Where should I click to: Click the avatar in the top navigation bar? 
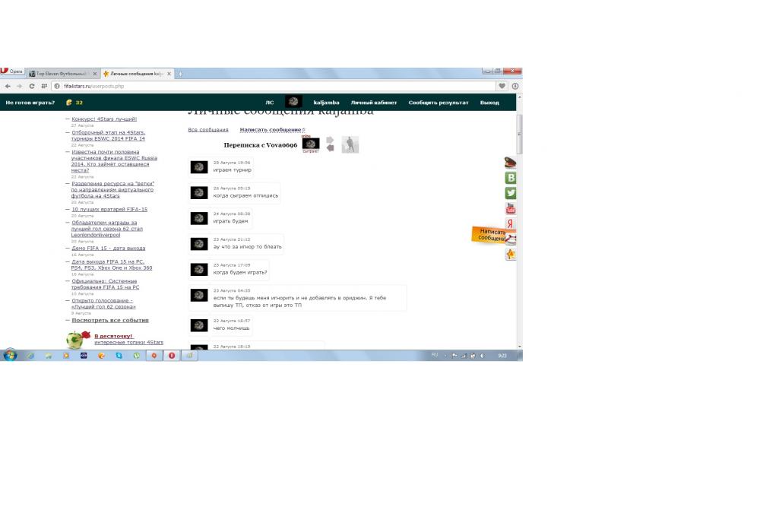pos(293,102)
